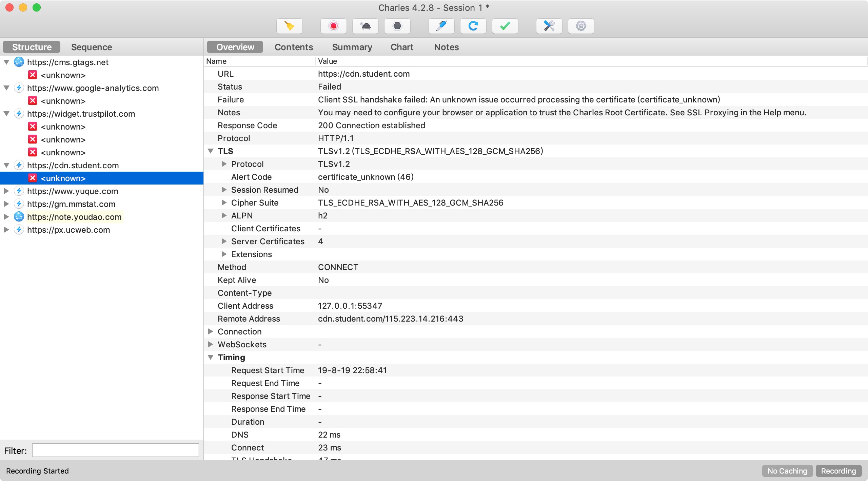This screenshot has height=481, width=868.
Task: Open the Contents tab
Action: [294, 47]
